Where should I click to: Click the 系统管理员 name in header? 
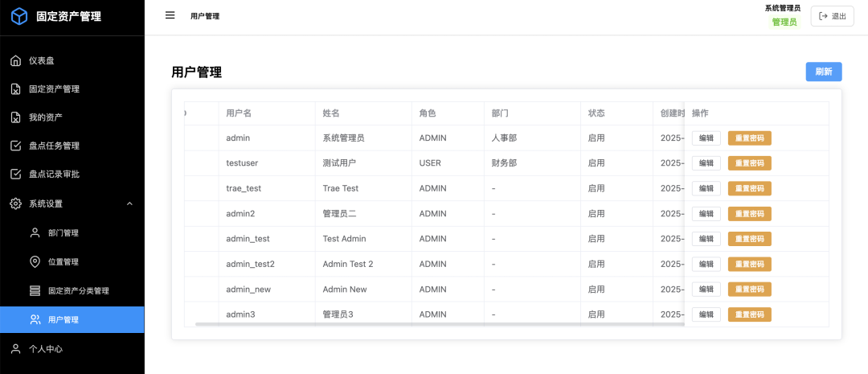pos(783,8)
